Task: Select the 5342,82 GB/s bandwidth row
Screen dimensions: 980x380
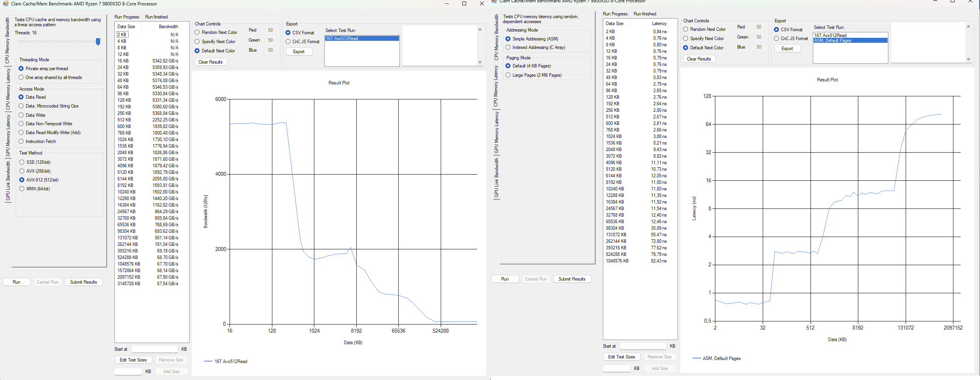Action: [x=151, y=61]
